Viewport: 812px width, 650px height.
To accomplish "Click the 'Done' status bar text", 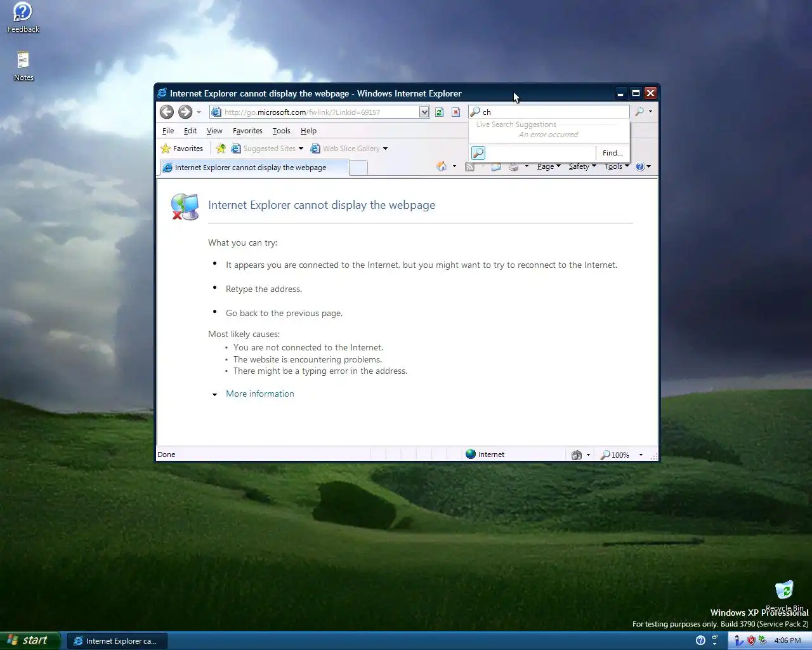I will pyautogui.click(x=166, y=454).
